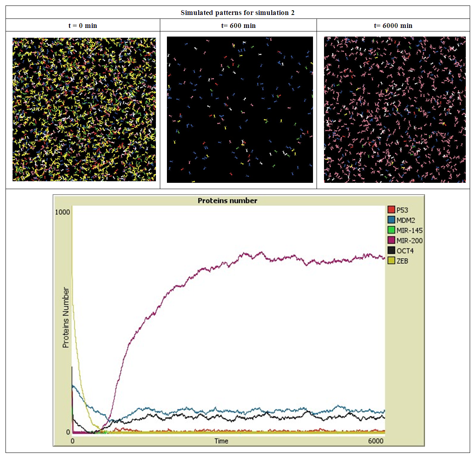Click the vertical 'Proteins Number' y-axis label

(66, 317)
